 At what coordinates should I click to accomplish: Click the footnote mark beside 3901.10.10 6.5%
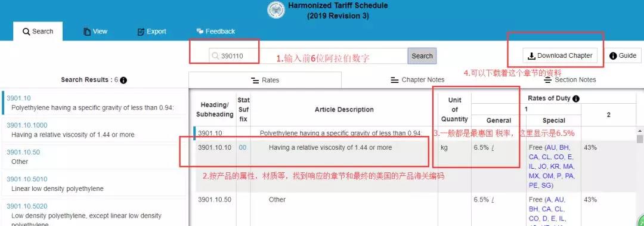pyautogui.click(x=493, y=147)
